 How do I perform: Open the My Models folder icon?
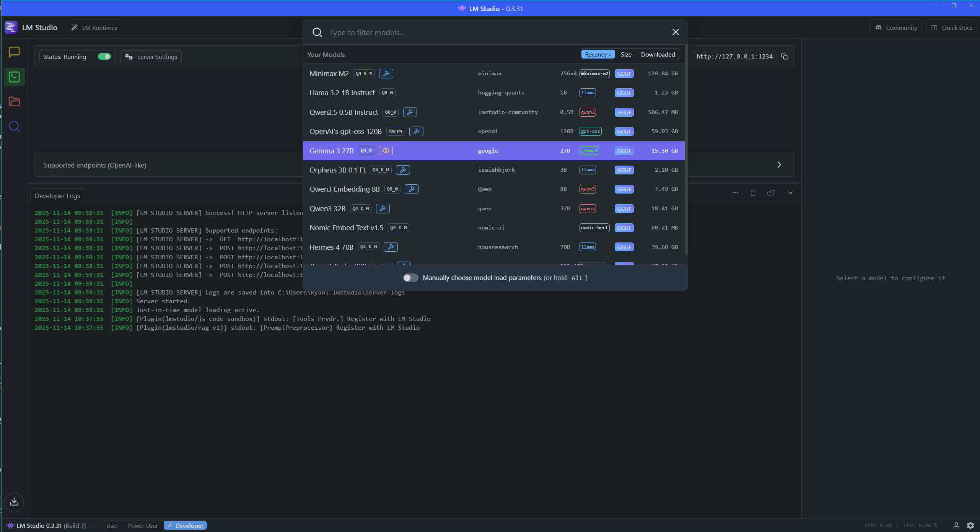(14, 101)
